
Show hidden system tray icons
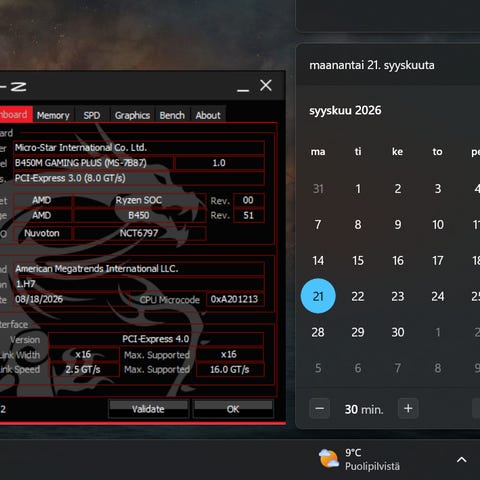461,460
